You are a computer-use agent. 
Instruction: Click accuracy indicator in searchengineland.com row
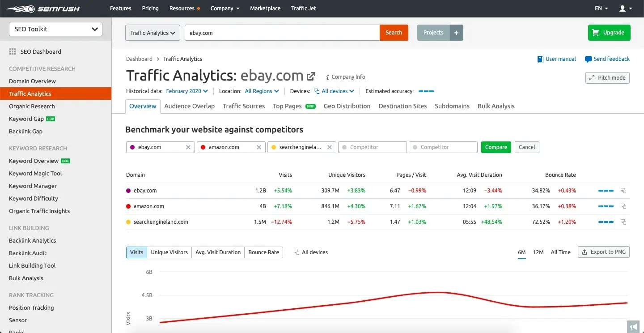click(x=606, y=222)
